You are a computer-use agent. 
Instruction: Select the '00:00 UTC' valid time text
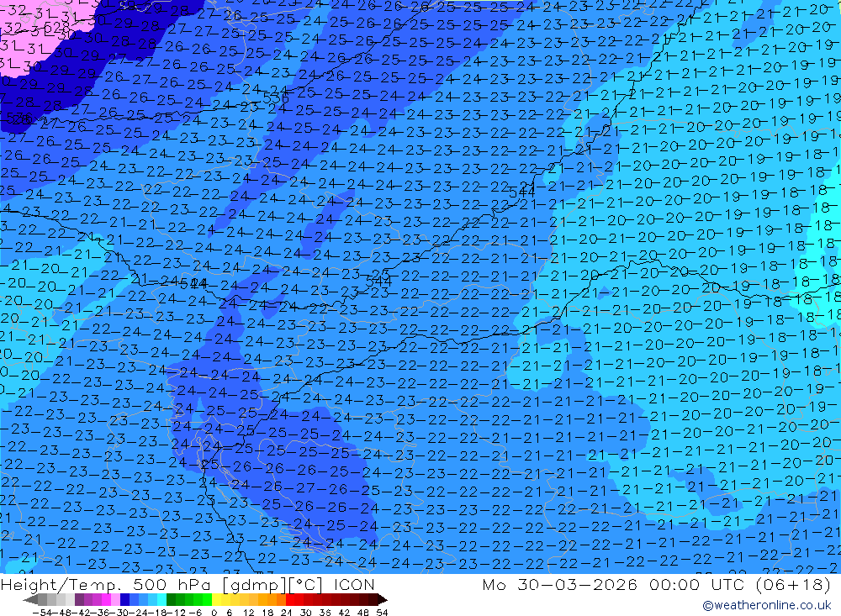point(696,584)
